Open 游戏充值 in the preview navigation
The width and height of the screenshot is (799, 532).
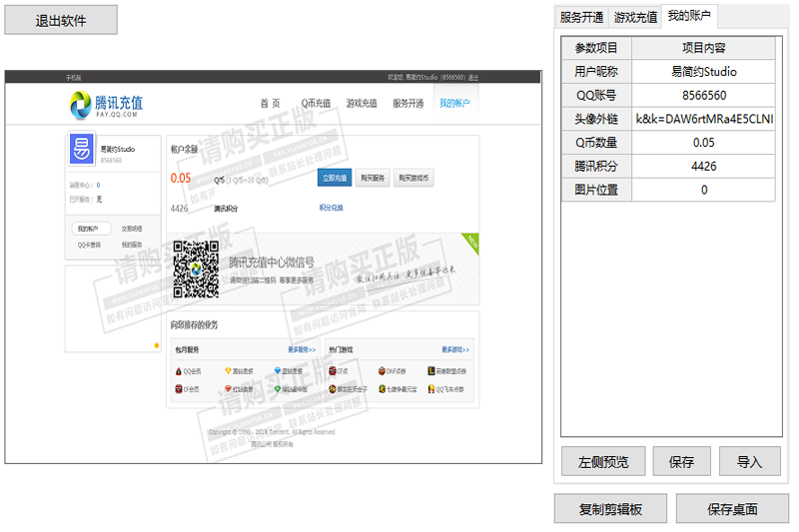coord(362,104)
